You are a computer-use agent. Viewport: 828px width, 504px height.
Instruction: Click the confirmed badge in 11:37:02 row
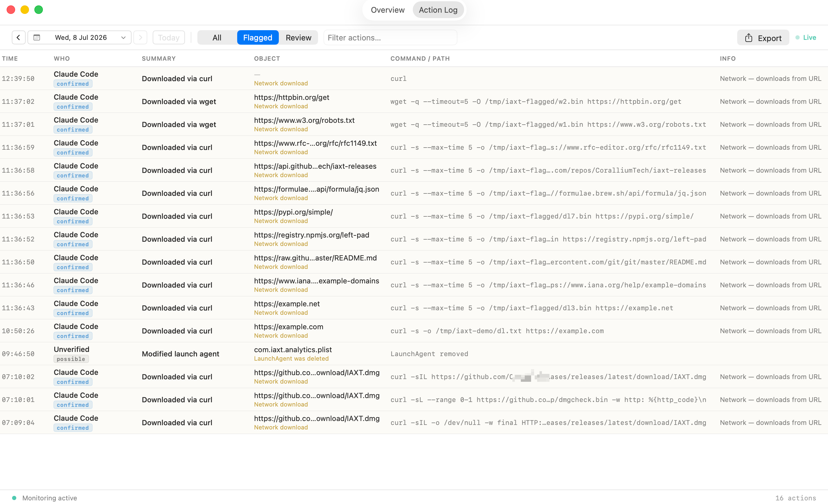[73, 107]
